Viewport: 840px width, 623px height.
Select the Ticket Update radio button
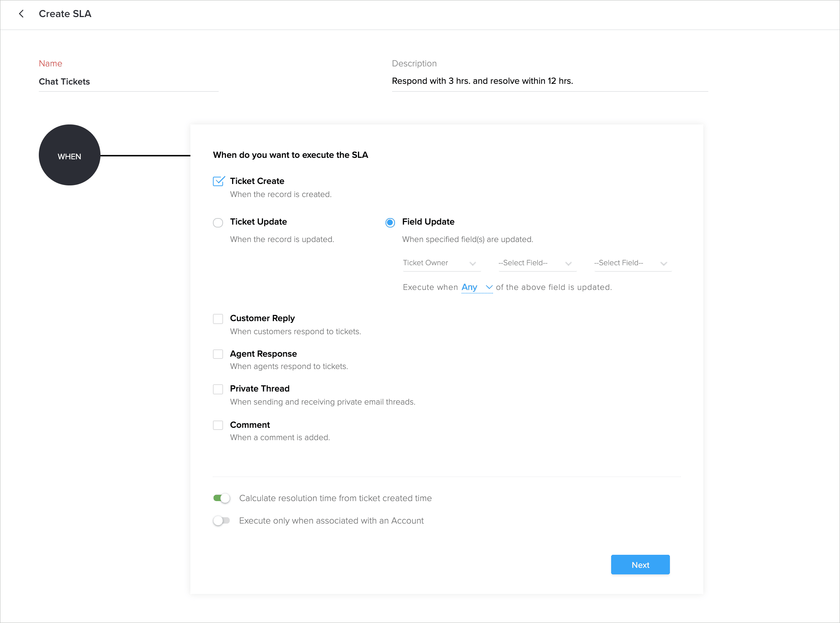point(218,222)
